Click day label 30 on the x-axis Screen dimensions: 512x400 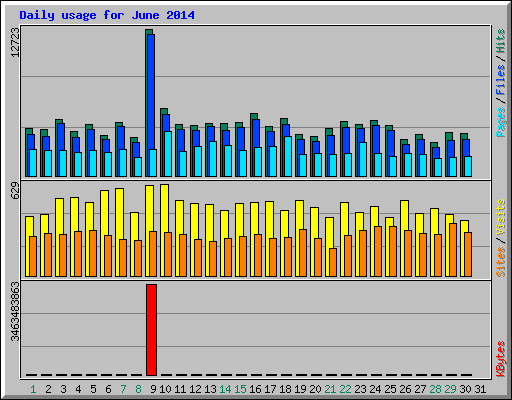coord(465,389)
